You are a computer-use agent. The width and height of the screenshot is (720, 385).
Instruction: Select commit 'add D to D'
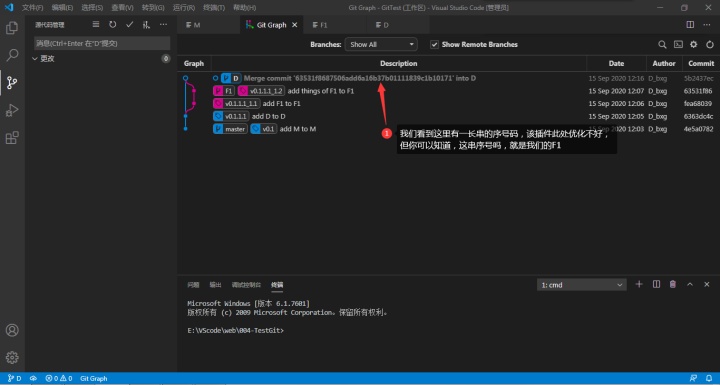[x=448, y=116]
